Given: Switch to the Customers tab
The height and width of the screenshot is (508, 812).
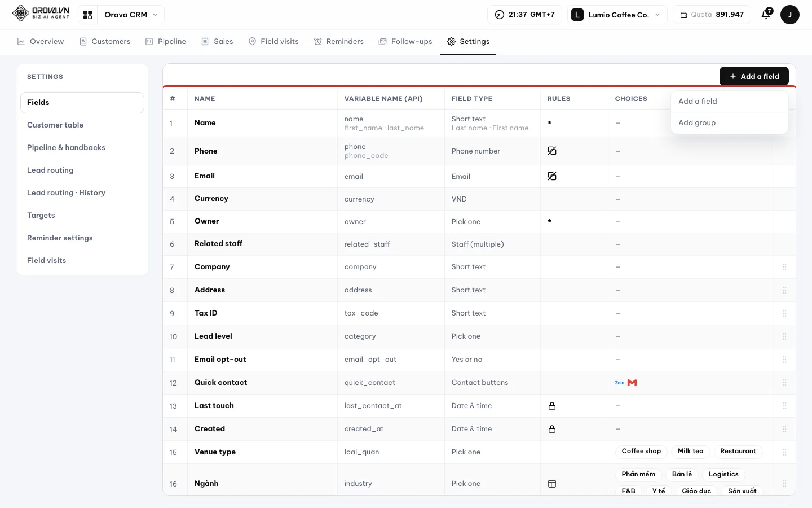Looking at the screenshot, I should click(105, 42).
